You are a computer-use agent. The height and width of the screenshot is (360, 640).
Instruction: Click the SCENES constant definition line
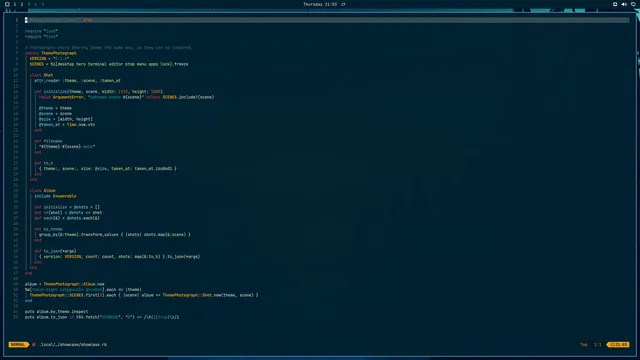[109, 64]
